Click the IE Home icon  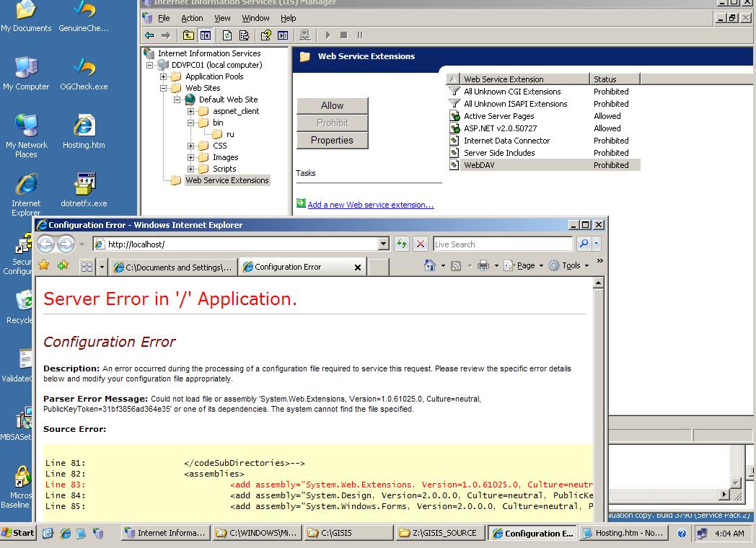pyautogui.click(x=430, y=265)
